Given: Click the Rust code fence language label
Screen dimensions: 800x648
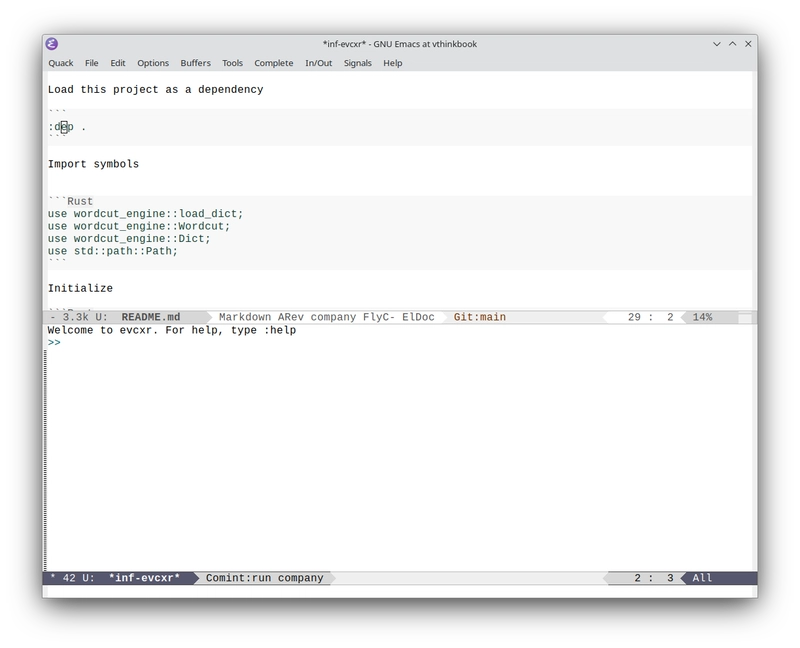Looking at the screenshot, I should (x=80, y=201).
